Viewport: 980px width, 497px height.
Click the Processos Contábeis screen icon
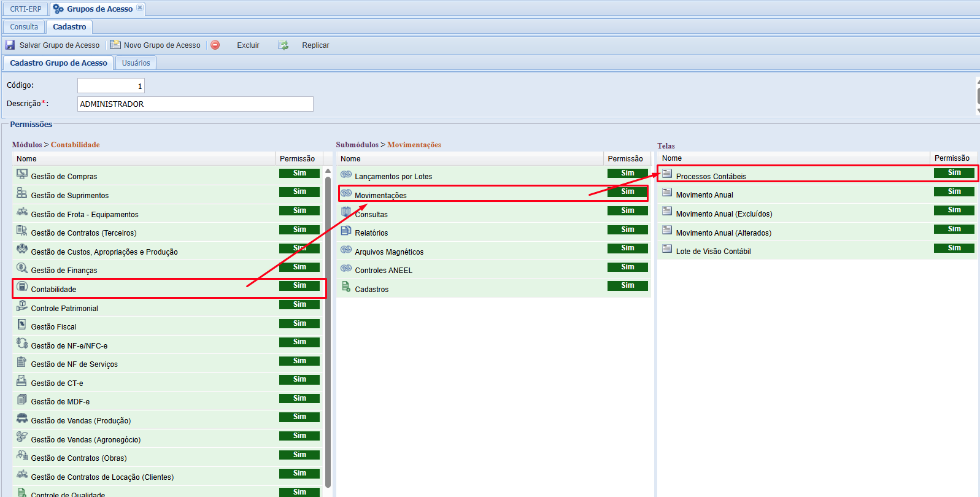click(x=667, y=174)
